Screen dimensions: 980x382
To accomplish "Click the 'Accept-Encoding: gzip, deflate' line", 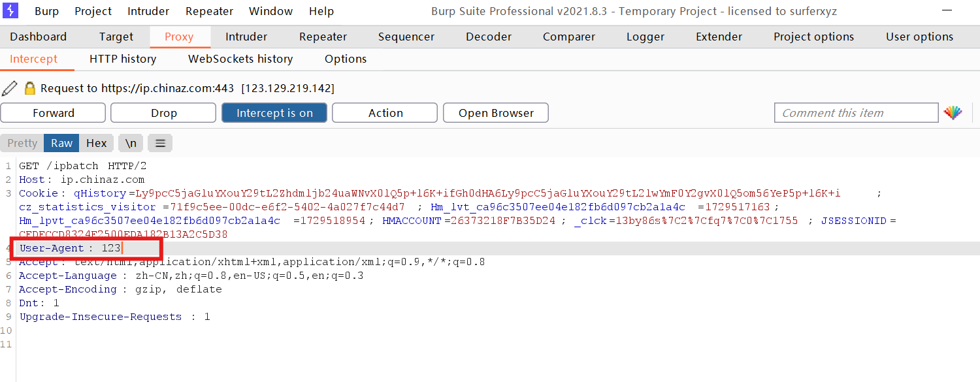I will [x=120, y=289].
